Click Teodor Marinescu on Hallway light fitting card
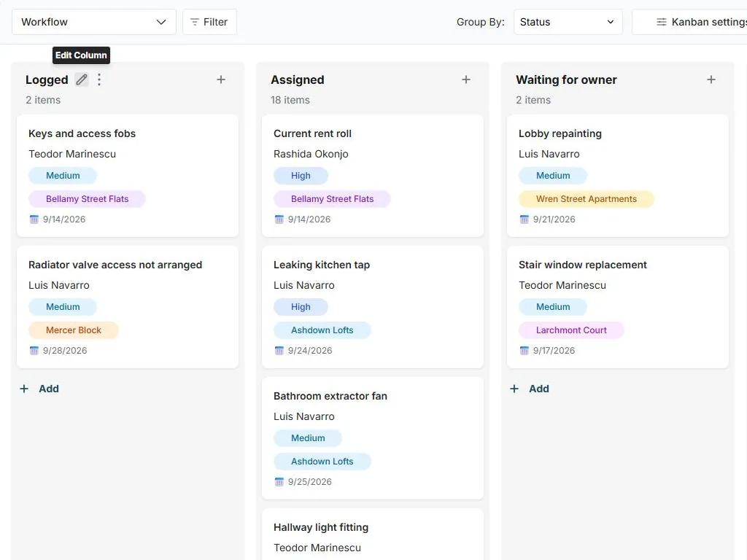The height and width of the screenshot is (560, 747). pos(317,548)
